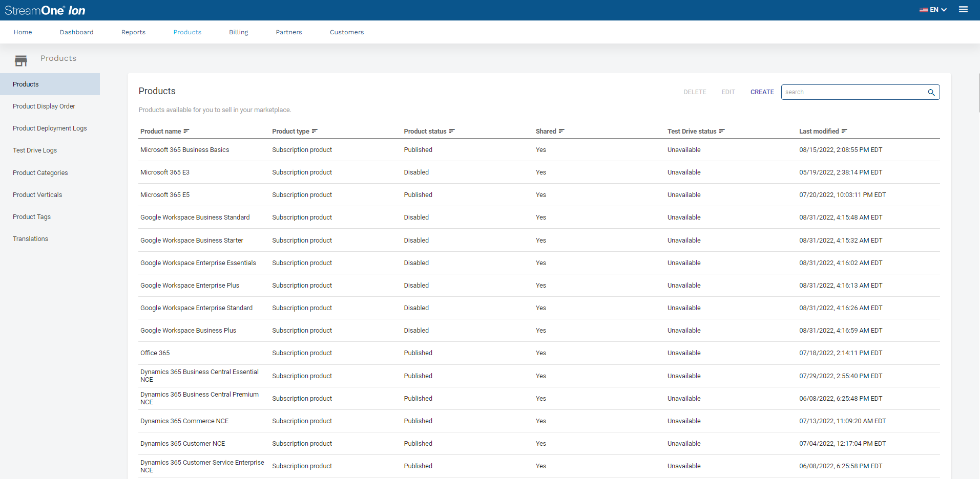
Task: Sort by Product type column icon
Action: coord(315,132)
